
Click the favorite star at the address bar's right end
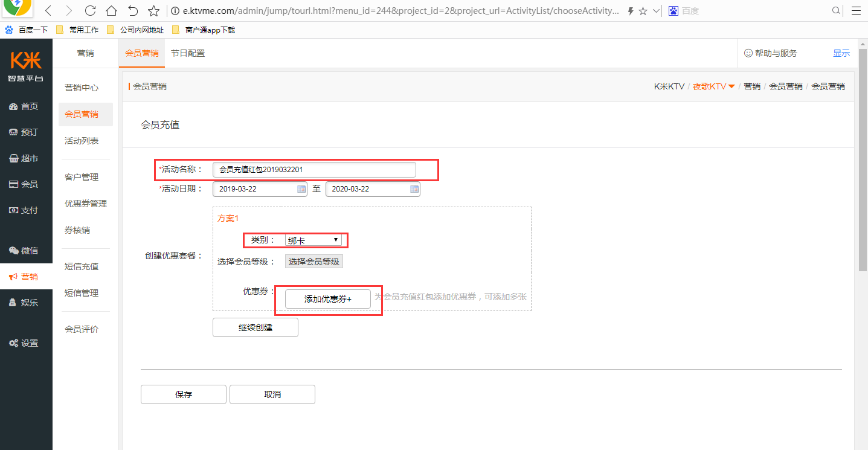click(643, 11)
